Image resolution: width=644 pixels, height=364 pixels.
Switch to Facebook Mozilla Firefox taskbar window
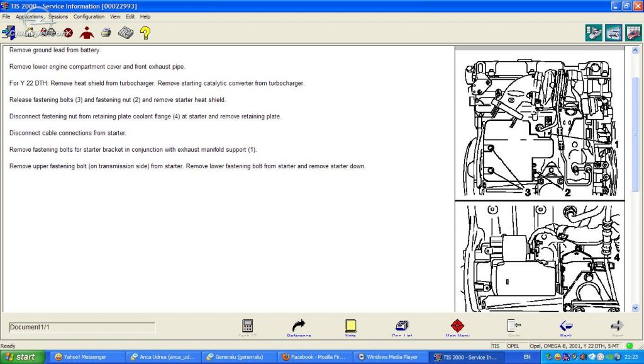pos(315,357)
